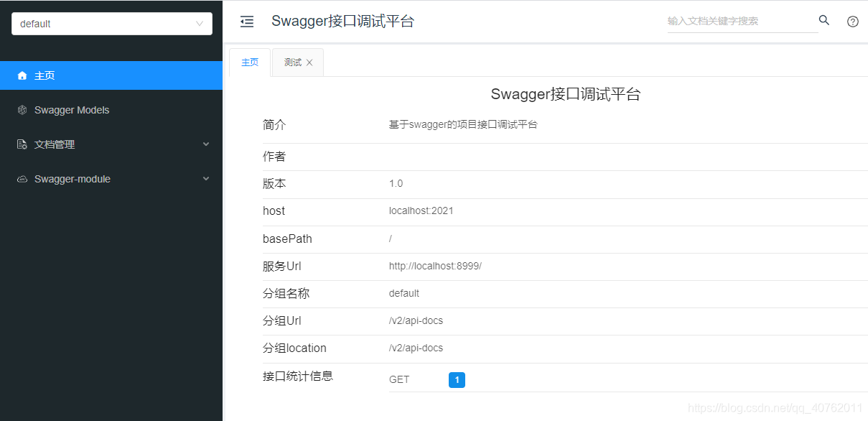868x421 pixels.
Task: Open the service URL localhost:8999
Action: pyautogui.click(x=435, y=265)
